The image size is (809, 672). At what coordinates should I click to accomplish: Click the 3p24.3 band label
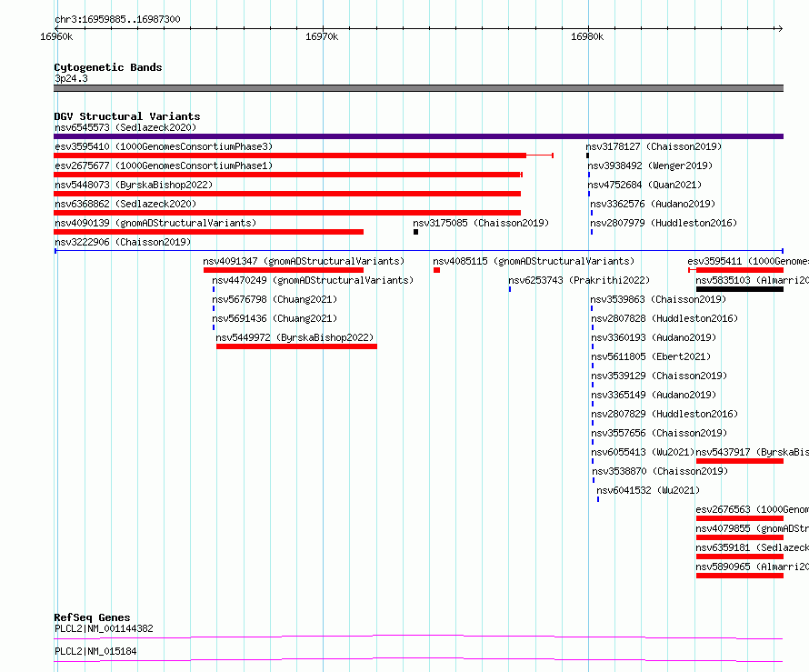click(71, 78)
